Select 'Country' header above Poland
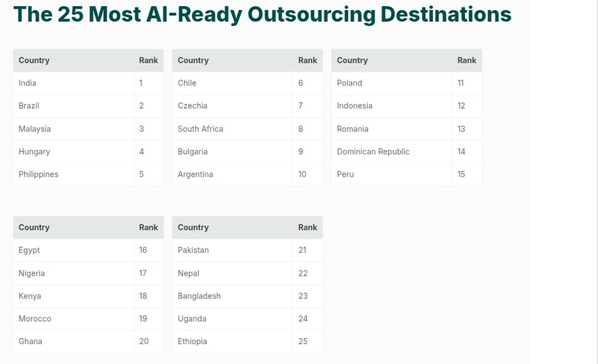 pyautogui.click(x=391, y=61)
